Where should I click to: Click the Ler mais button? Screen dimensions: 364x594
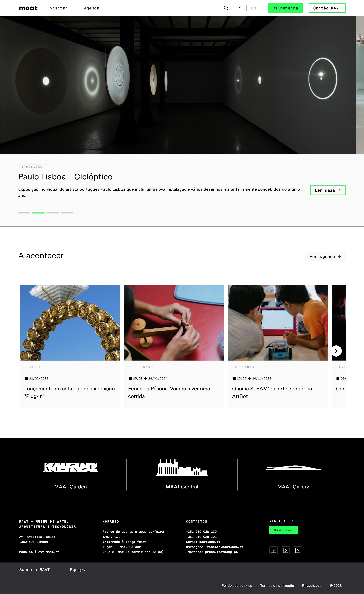pos(328,190)
